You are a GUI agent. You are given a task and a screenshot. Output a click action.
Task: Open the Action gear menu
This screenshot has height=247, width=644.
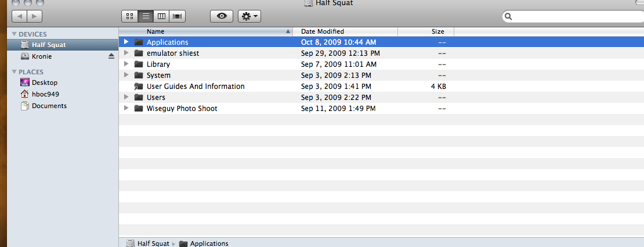[x=249, y=16]
